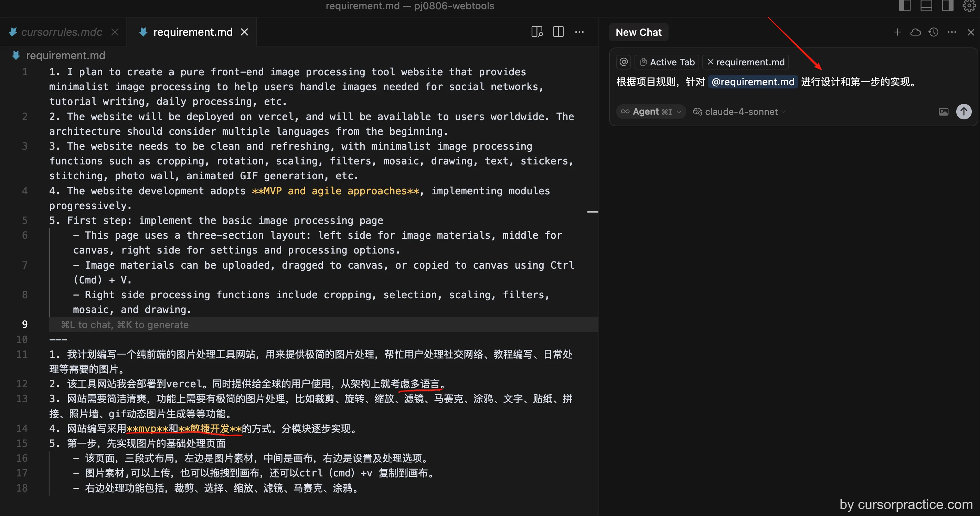Remove requirement.md context chip
Screen dimensions: 980x516
[x=710, y=62]
